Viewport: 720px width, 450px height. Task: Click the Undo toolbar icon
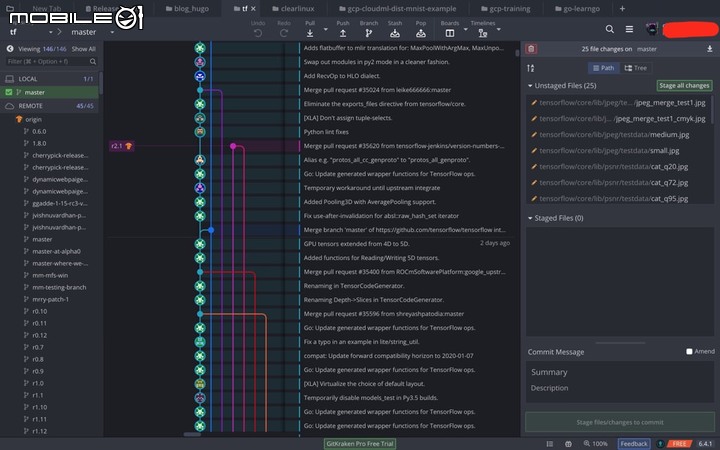258,33
